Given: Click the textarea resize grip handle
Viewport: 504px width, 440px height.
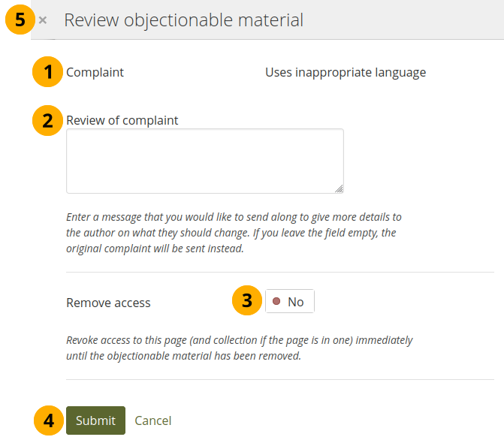Looking at the screenshot, I should point(339,188).
